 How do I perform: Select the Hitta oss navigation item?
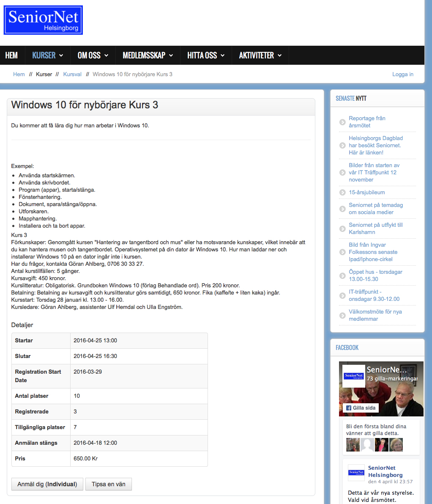[x=202, y=55]
